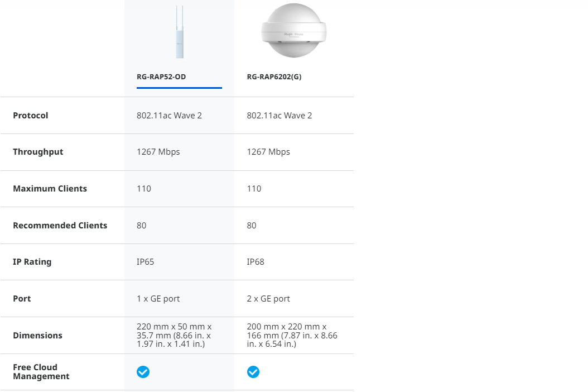
Task: Click the Maximum Clients row label
Action: tap(50, 189)
